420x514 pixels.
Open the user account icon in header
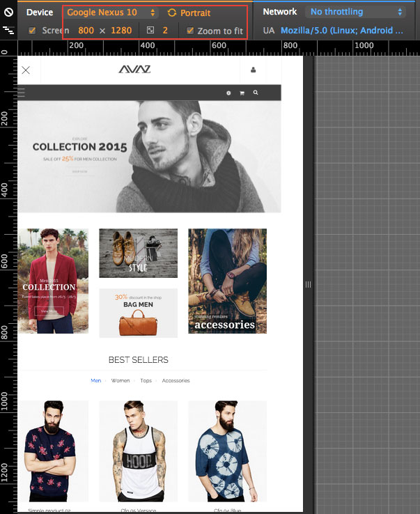[x=253, y=70]
